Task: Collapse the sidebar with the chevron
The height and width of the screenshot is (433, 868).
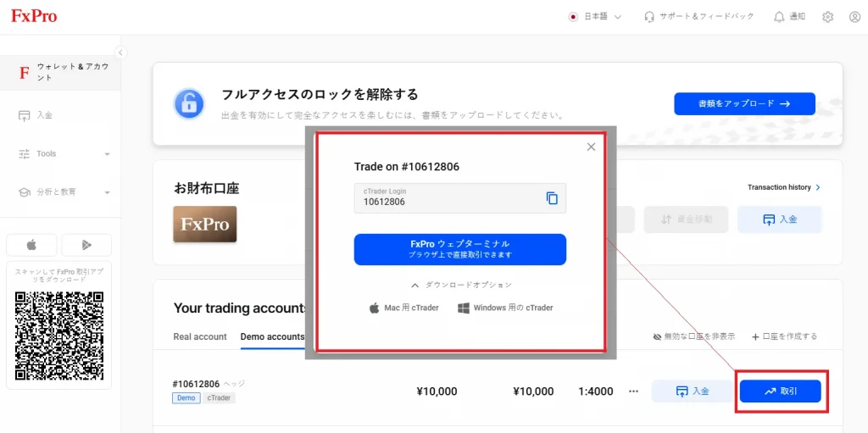Action: pos(120,53)
